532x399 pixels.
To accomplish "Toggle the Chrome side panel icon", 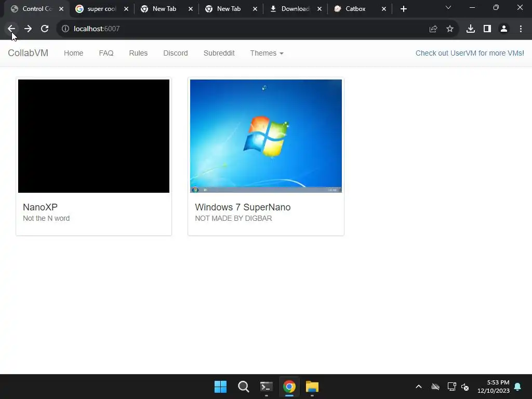I will pyautogui.click(x=487, y=29).
